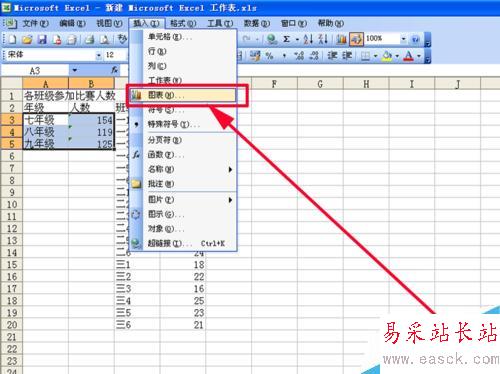Image resolution: width=500 pixels, height=374 pixels.
Task: Choose 行 (Rows) from the Insert menu
Action: click(182, 51)
